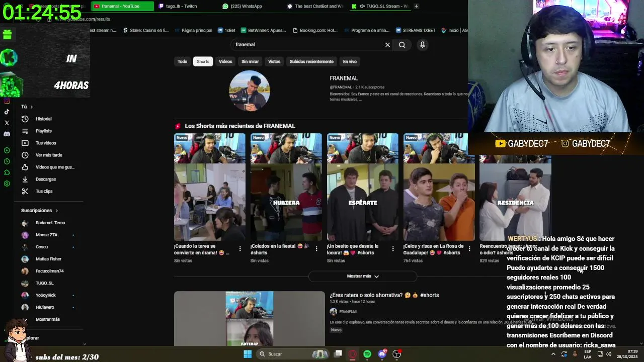
Task: Open the TUGO_SL subscription
Action: (44, 283)
